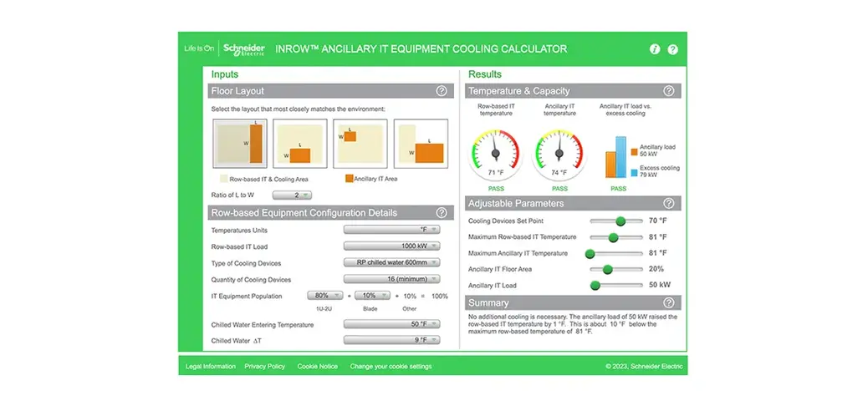Open help for Summary section

click(669, 302)
